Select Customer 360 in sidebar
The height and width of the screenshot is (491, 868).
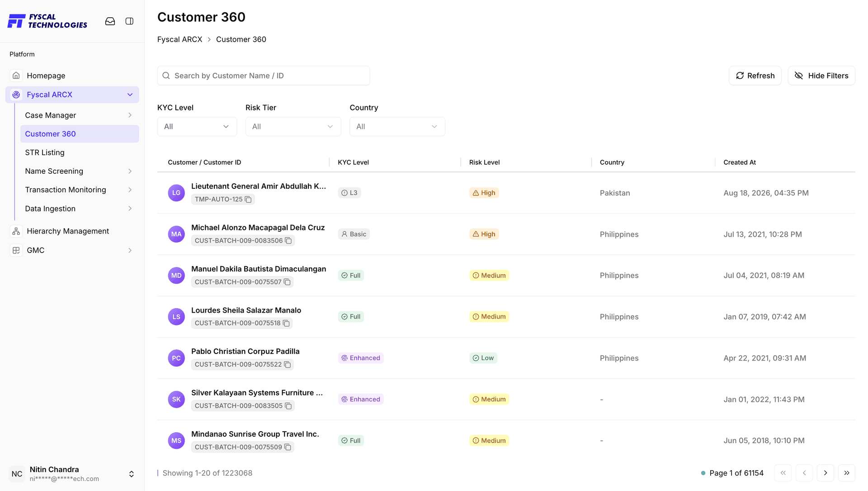(80, 134)
